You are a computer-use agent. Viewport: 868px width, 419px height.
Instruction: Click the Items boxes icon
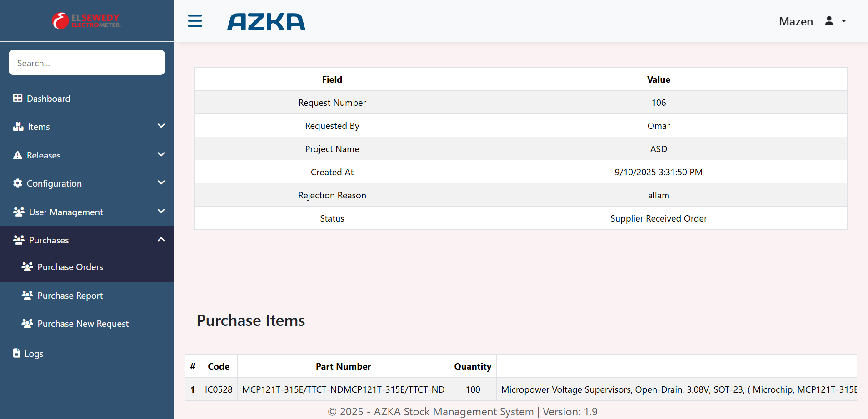tap(18, 127)
